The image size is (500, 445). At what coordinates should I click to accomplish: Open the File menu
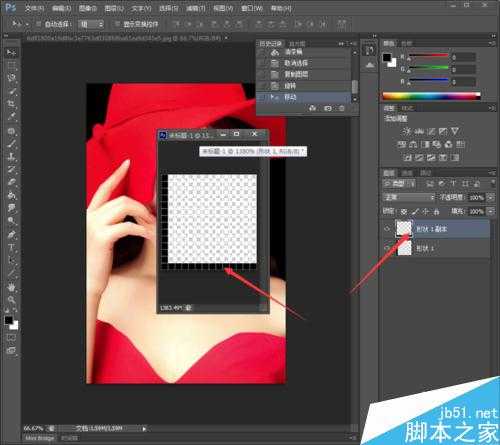click(x=35, y=8)
